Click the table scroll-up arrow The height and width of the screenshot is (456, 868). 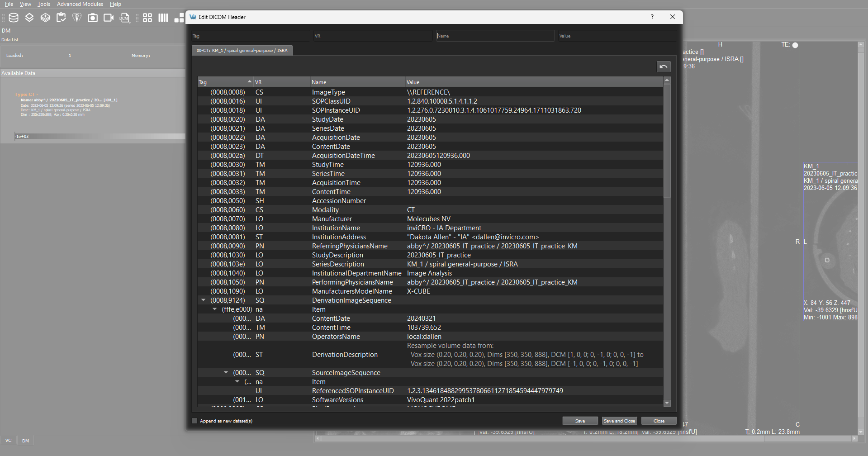tap(667, 80)
